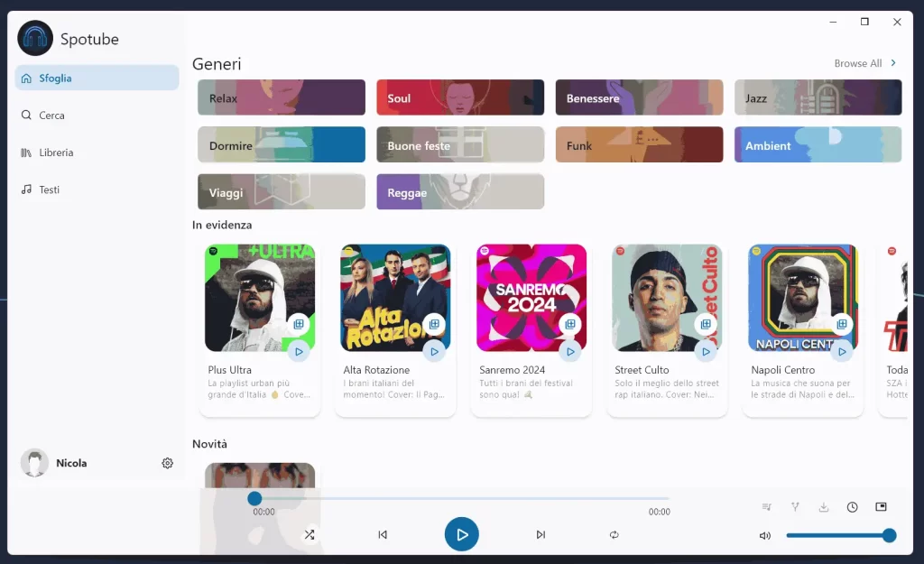Open alternative track sources icon
This screenshot has height=564, width=924.
[795, 507]
